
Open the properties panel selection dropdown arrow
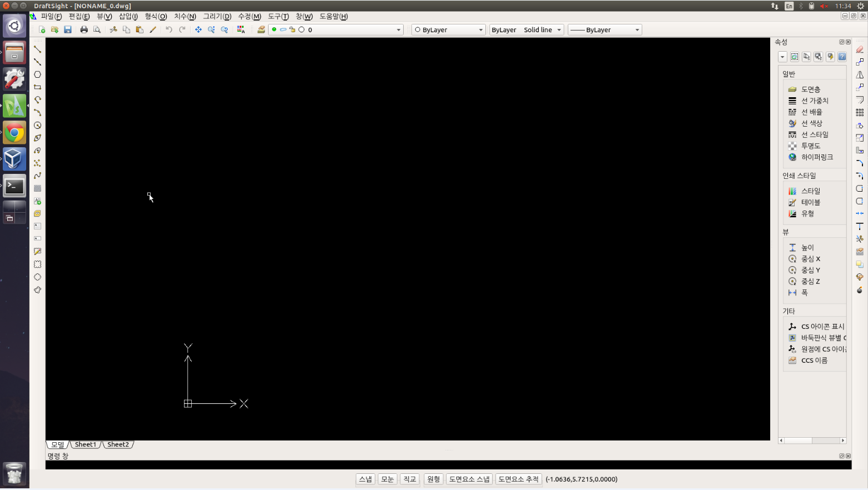click(782, 57)
